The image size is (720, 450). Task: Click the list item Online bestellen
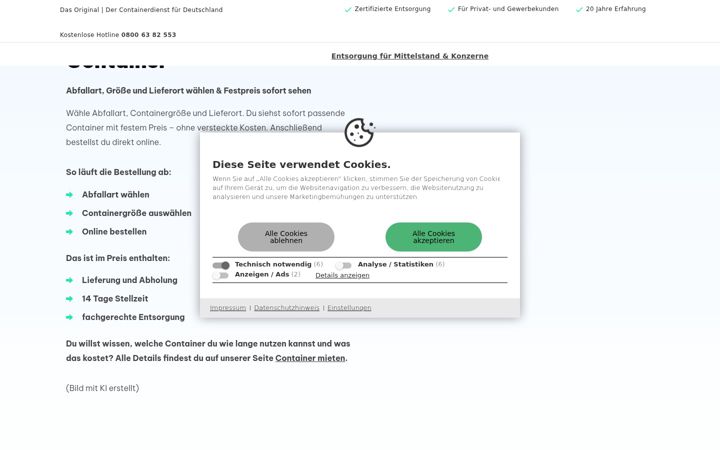point(114,232)
